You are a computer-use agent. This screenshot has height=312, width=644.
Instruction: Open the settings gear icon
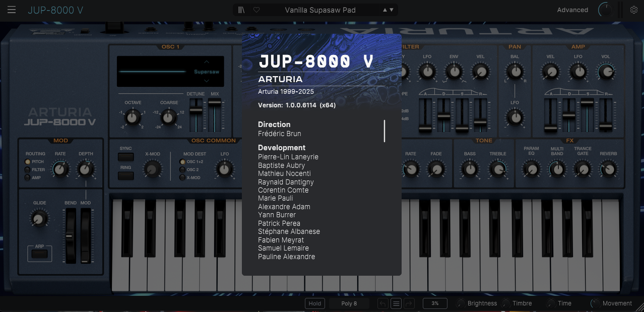pyautogui.click(x=634, y=10)
